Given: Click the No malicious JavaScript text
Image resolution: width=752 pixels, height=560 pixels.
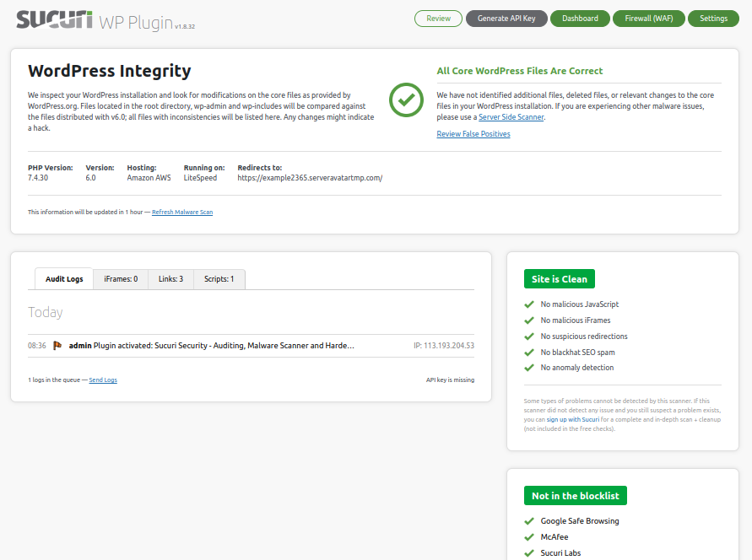Looking at the screenshot, I should [x=579, y=304].
